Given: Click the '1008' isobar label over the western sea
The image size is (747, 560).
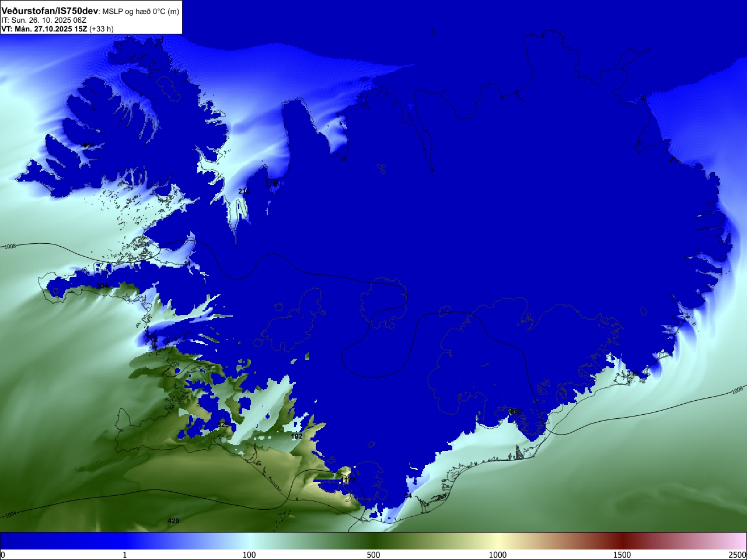Looking at the screenshot, I should coord(11,247).
